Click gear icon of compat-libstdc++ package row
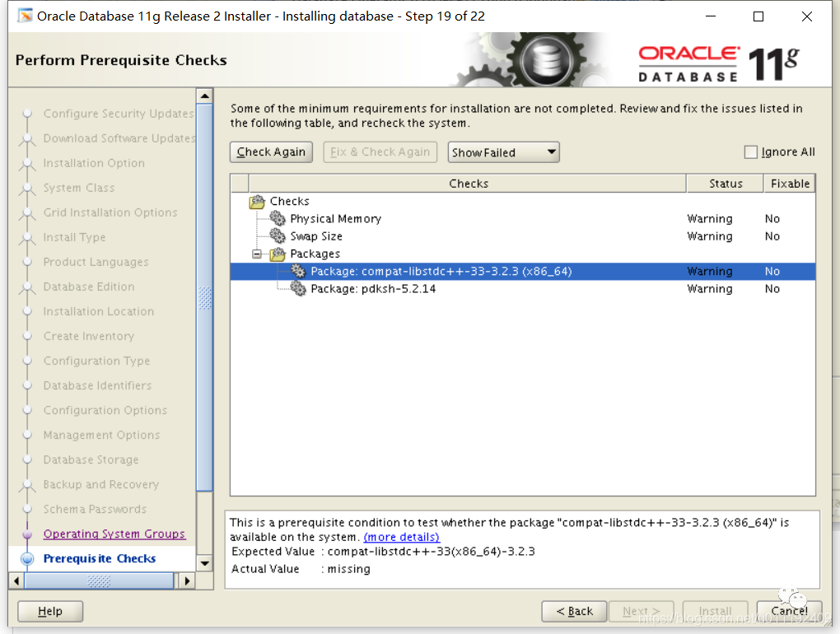 (298, 272)
